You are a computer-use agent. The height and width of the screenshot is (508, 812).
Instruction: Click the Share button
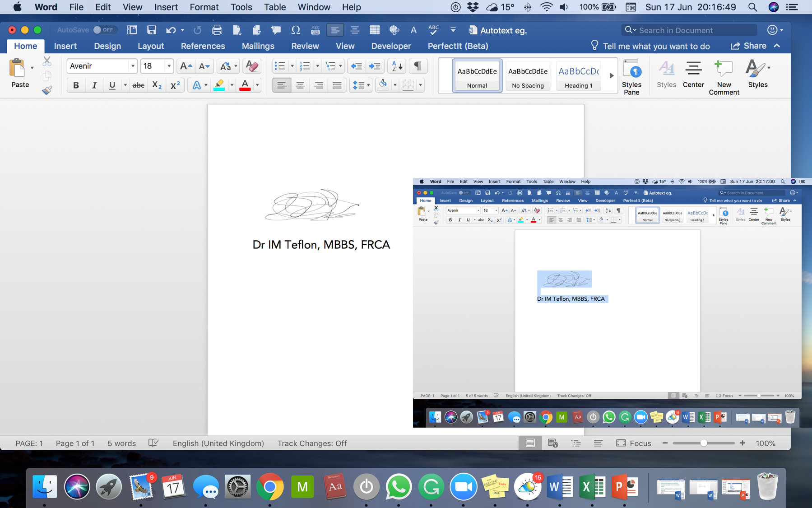point(749,46)
